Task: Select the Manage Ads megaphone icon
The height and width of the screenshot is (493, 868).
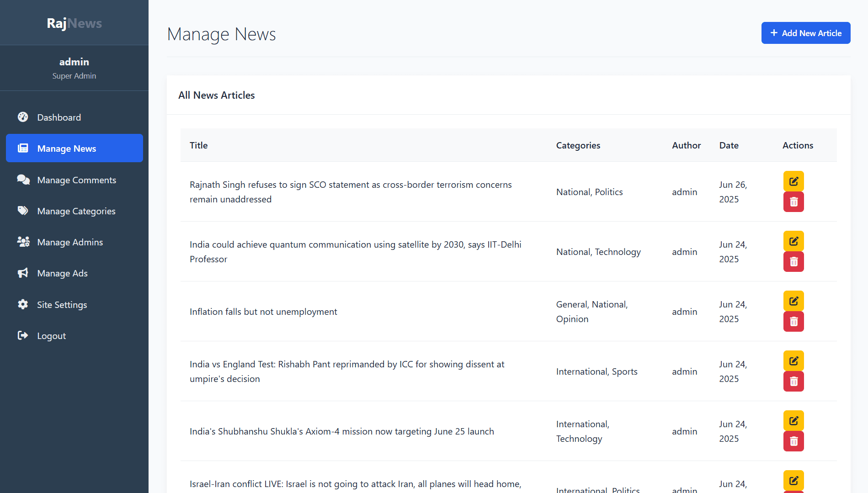Action: click(23, 273)
